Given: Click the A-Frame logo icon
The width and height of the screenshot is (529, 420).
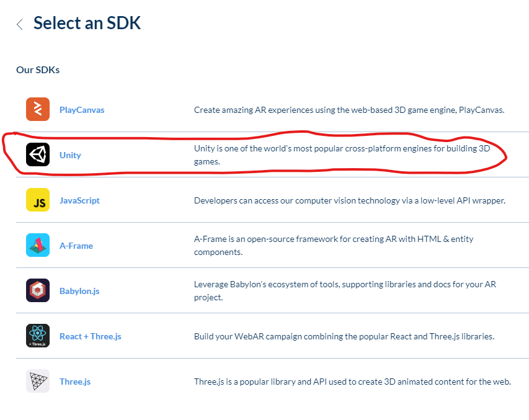Looking at the screenshot, I should click(x=38, y=246).
